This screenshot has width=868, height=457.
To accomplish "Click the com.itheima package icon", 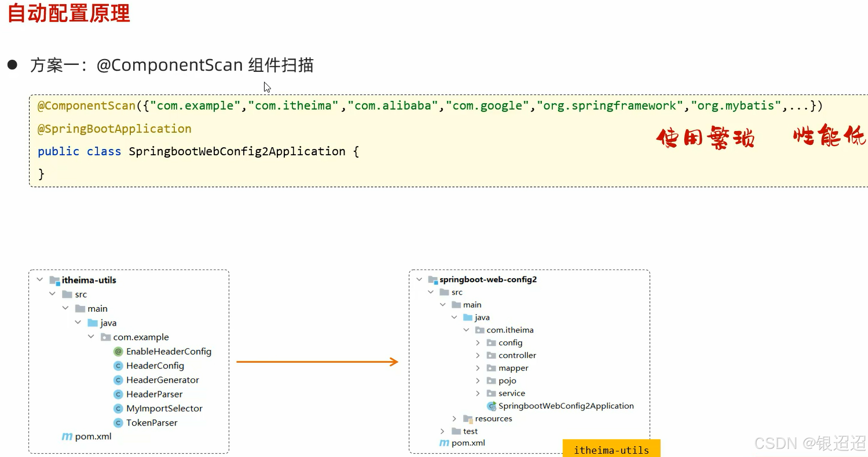I will click(x=479, y=330).
